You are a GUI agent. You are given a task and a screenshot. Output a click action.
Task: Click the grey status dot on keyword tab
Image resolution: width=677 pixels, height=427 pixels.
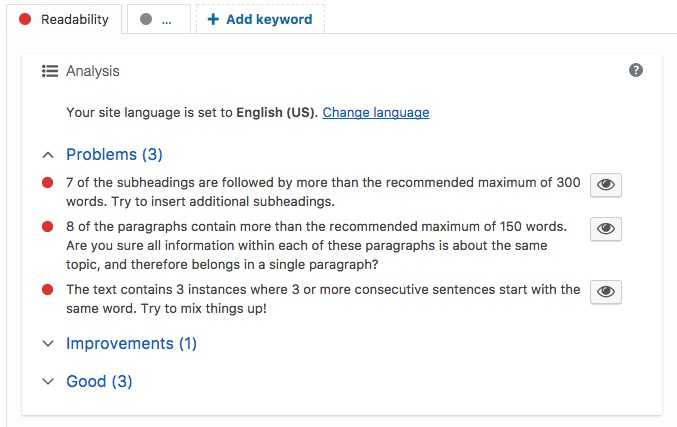147,19
